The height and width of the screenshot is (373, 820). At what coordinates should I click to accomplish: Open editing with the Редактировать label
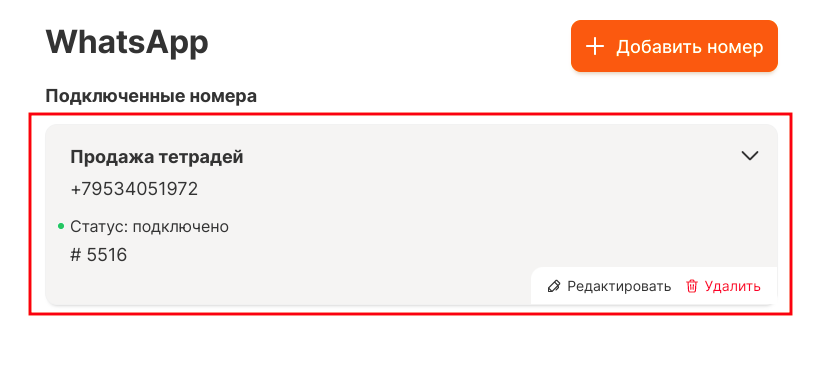(x=619, y=287)
